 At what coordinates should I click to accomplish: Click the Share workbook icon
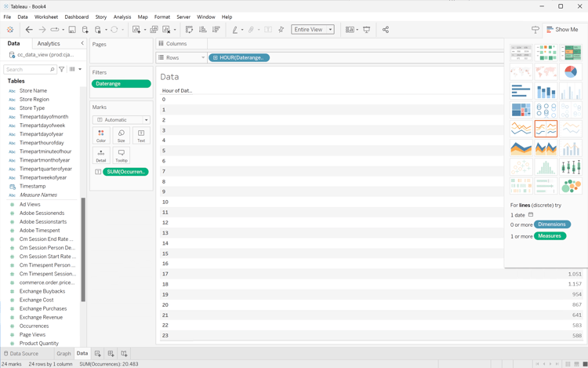pos(386,30)
